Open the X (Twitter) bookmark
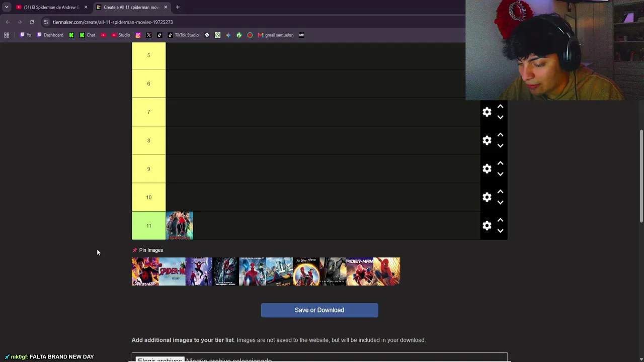This screenshot has width=644, height=362. coord(149,35)
